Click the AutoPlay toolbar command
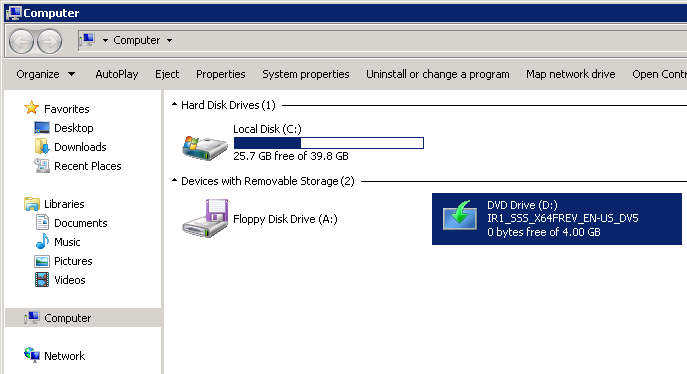687x374 pixels. pyautogui.click(x=117, y=74)
